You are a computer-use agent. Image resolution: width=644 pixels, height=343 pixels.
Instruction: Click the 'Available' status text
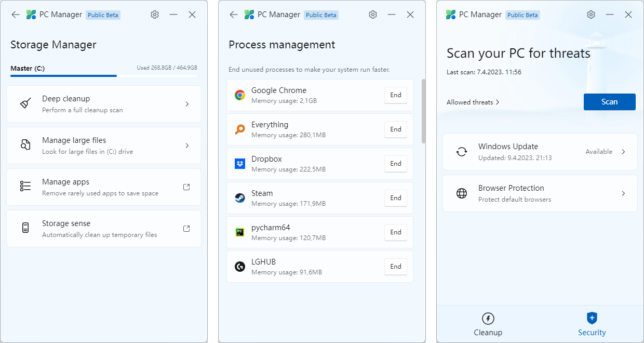599,152
